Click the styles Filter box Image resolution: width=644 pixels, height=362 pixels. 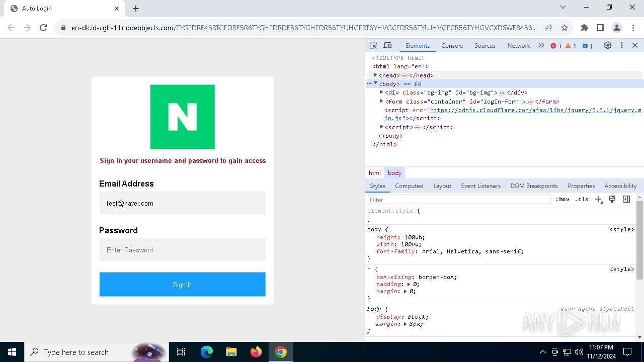(459, 200)
